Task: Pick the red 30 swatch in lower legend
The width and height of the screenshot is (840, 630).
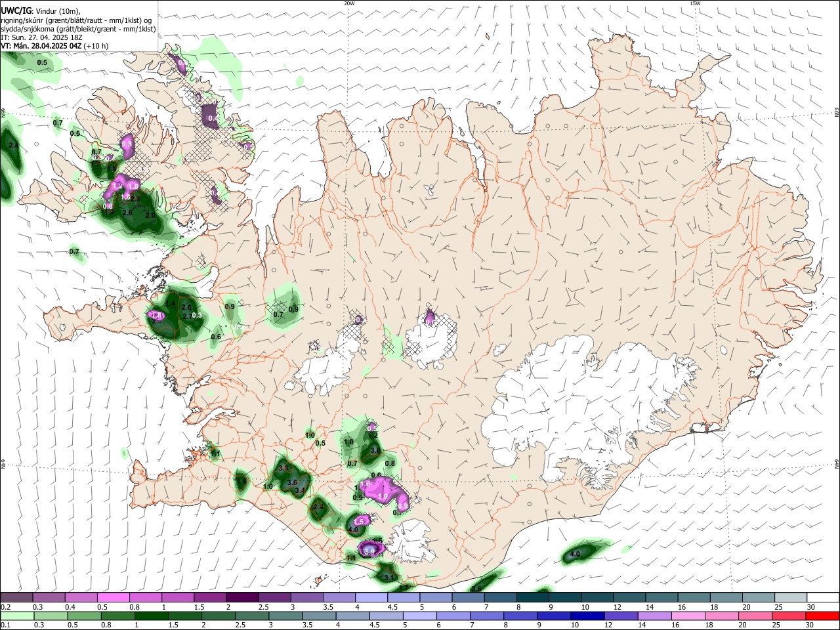Action: pos(823,616)
